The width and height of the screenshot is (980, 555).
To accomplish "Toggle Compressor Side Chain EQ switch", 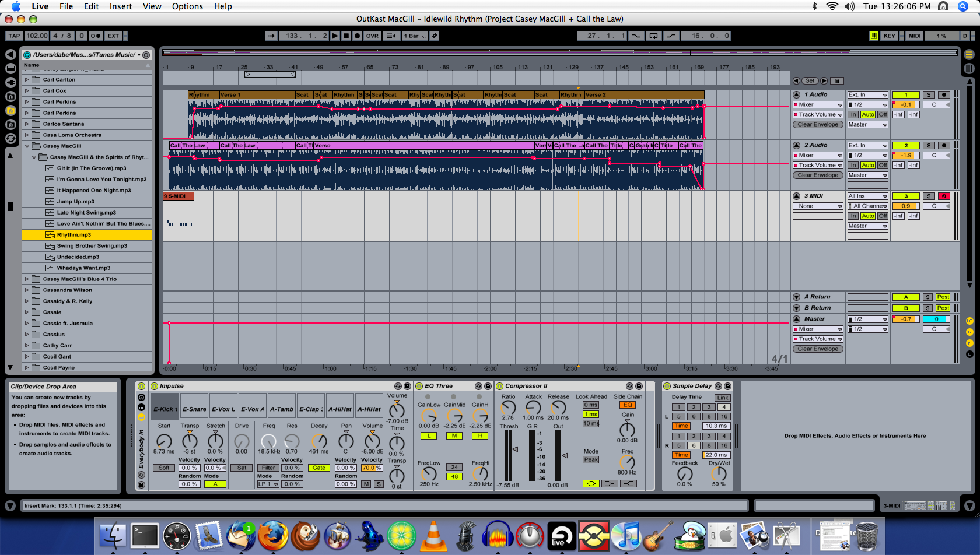I will [x=628, y=405].
